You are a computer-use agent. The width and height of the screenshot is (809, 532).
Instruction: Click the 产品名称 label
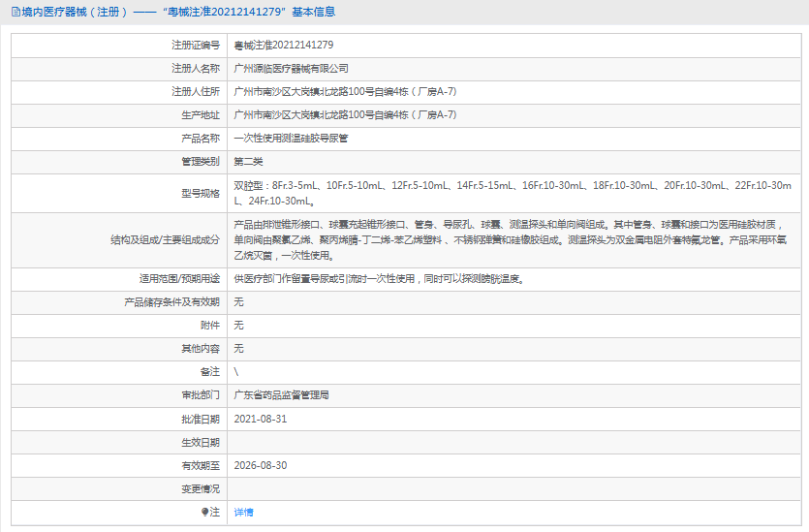tap(201, 139)
